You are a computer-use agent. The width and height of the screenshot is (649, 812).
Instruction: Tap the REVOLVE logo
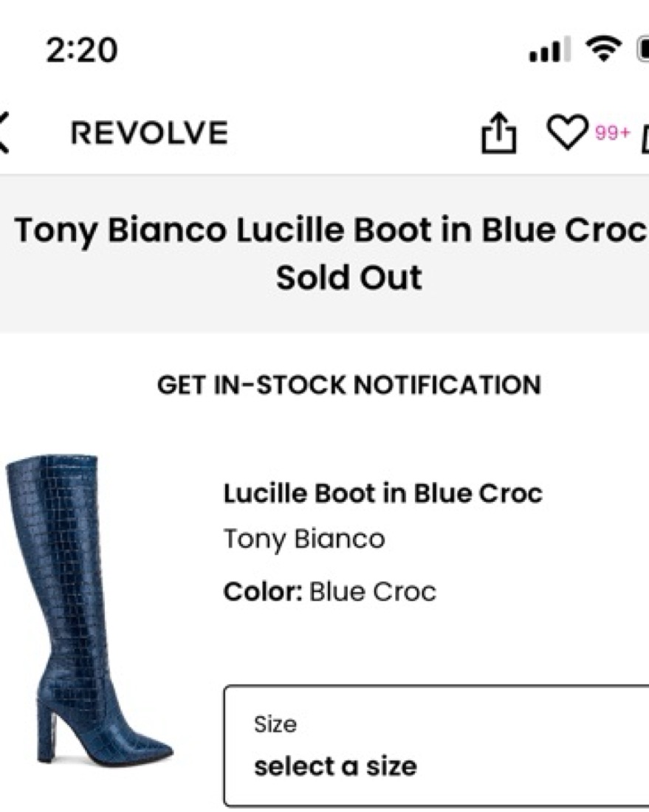point(149,133)
